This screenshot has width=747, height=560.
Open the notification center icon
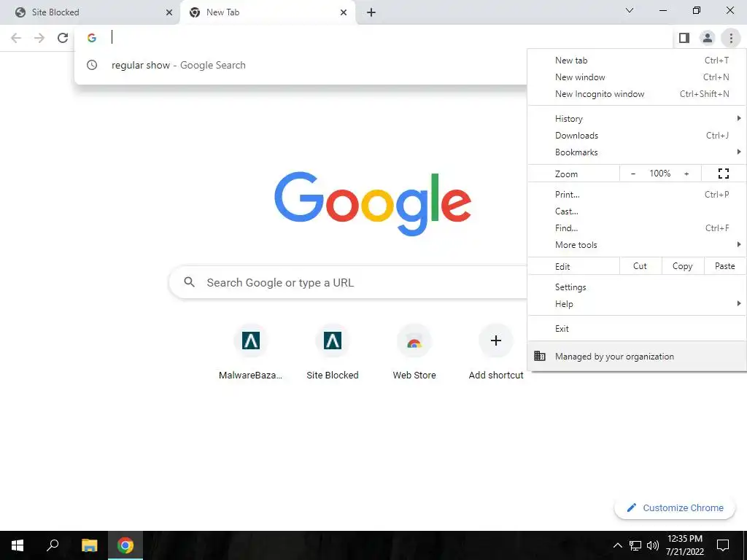pos(723,545)
